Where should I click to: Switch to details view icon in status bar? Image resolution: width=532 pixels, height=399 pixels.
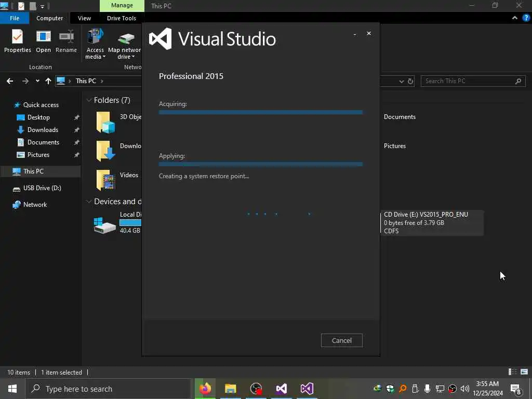(512, 372)
